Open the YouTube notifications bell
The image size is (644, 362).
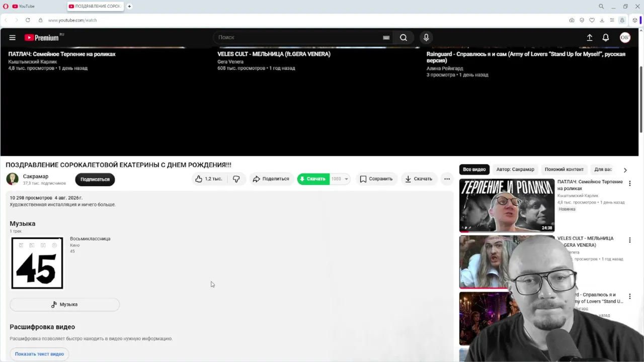point(606,37)
